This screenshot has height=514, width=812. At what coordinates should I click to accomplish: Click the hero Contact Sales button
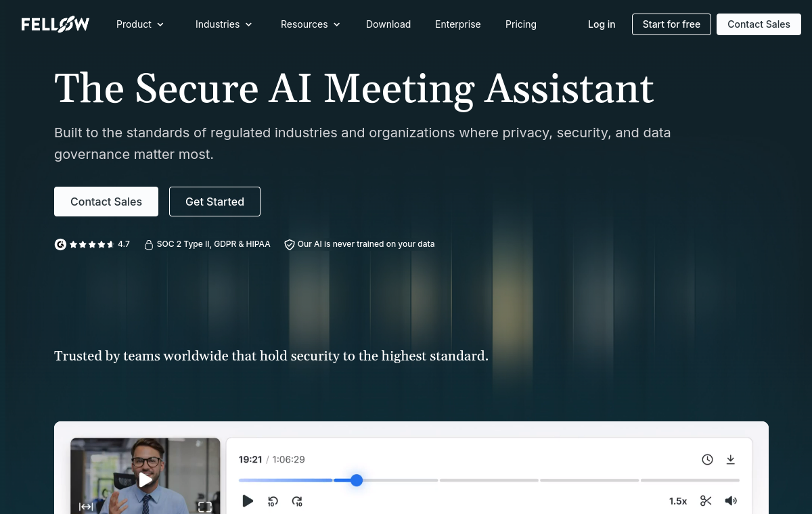click(x=106, y=202)
